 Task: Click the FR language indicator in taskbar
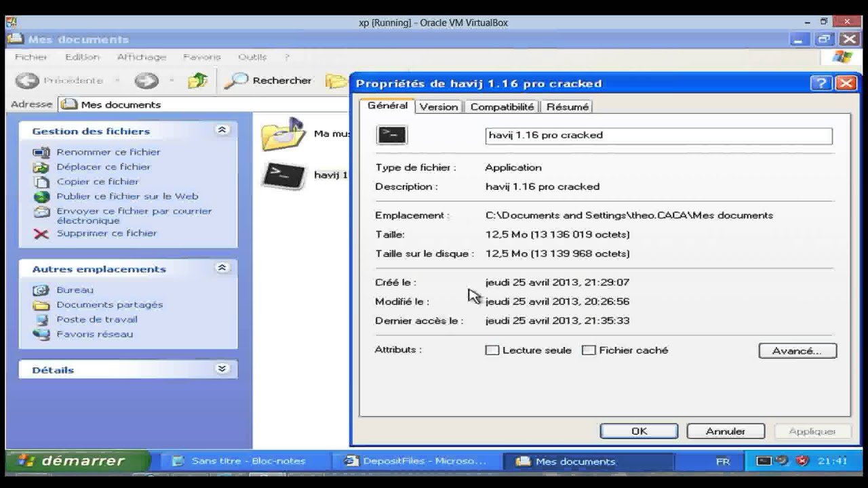723,462
